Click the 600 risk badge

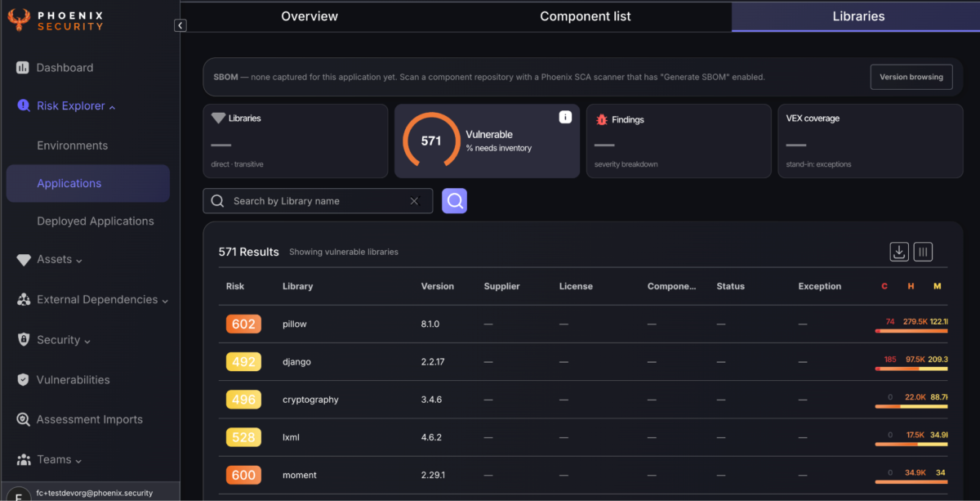pyautogui.click(x=243, y=475)
